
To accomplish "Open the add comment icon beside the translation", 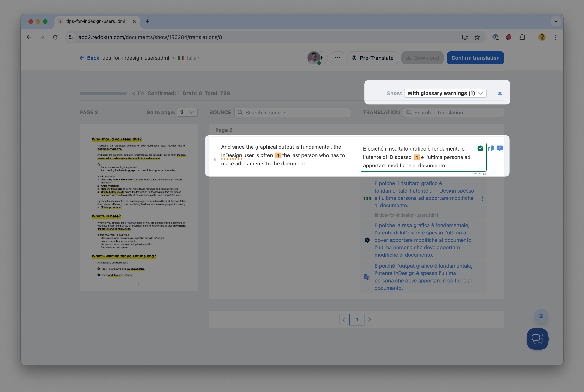I will point(500,148).
